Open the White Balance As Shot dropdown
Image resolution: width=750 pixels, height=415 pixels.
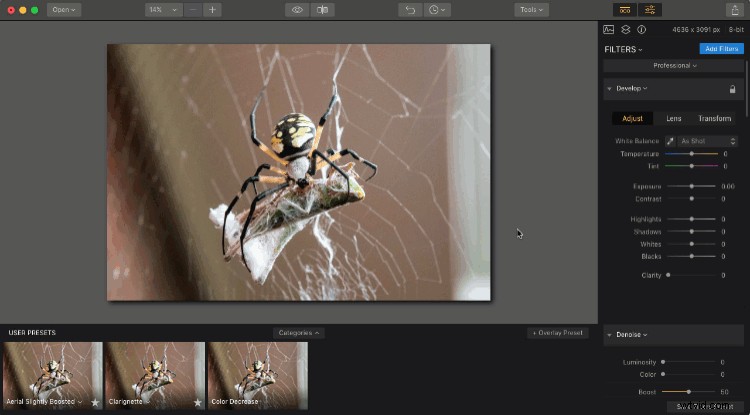[x=707, y=141]
